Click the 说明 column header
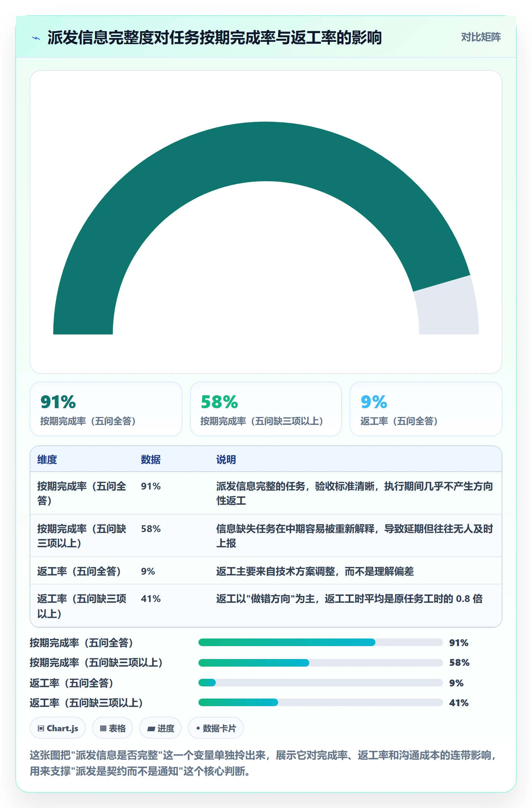Viewport: 532px width, 808px height. 226,459
